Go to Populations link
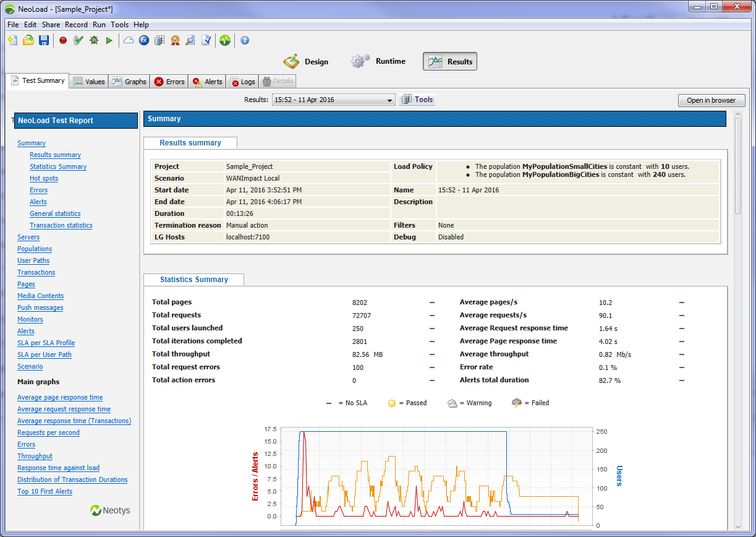756x537 pixels. click(35, 249)
